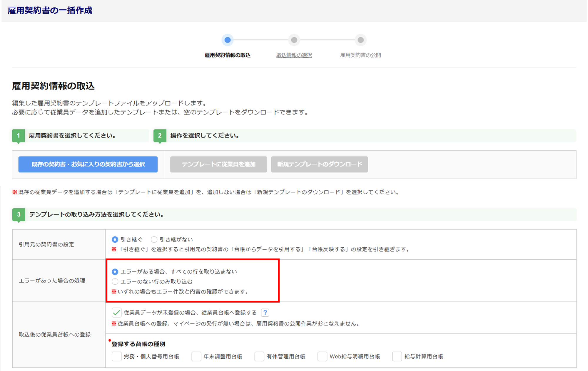Check 労務・個人番号用台帳 checkbox
This screenshot has width=588, height=371.
pyautogui.click(x=116, y=356)
